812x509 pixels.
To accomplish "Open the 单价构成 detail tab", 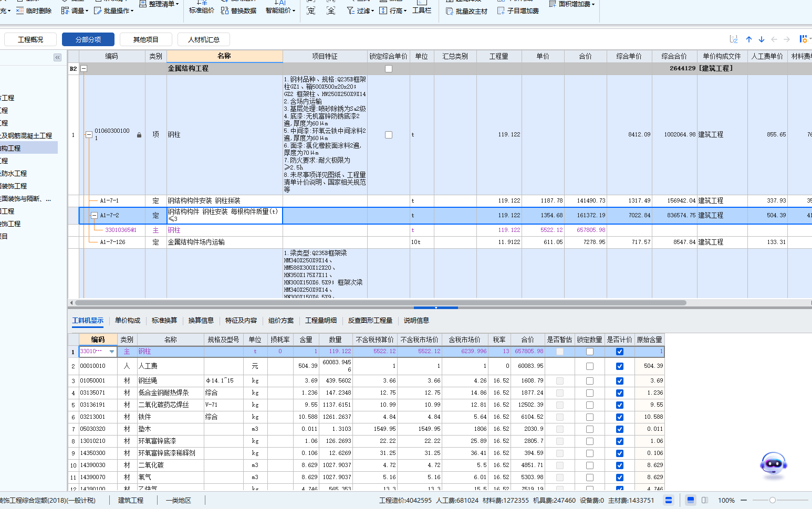I will pos(128,321).
